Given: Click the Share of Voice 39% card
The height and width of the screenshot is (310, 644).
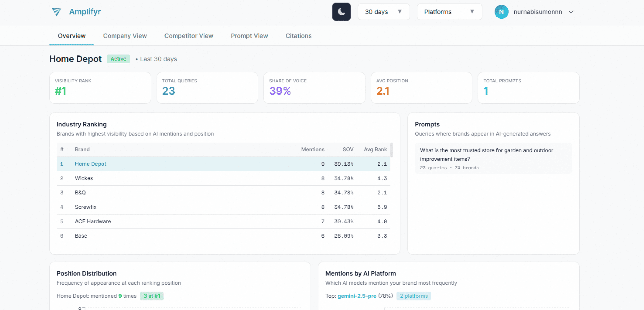Looking at the screenshot, I should 314,88.
